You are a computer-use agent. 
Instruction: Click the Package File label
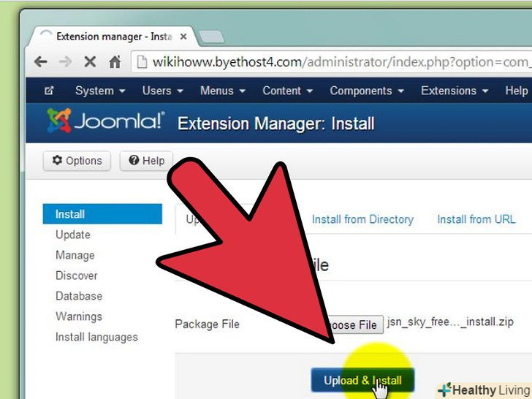[208, 324]
